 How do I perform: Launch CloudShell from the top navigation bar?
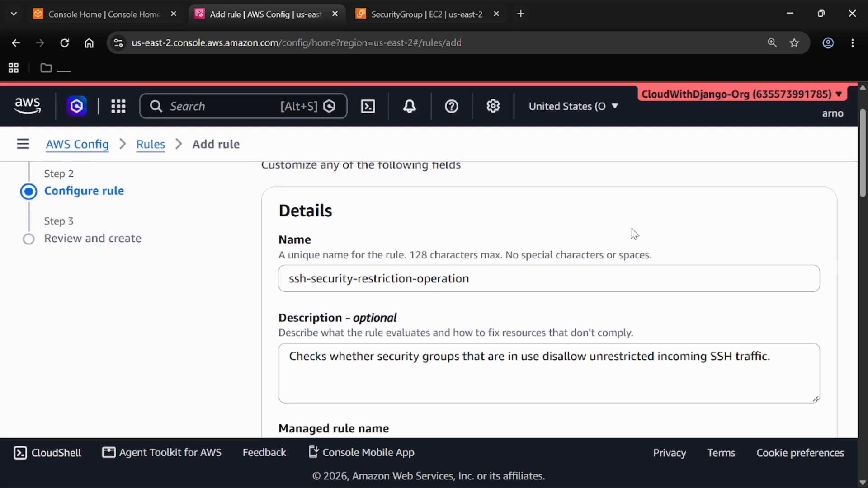tap(368, 106)
